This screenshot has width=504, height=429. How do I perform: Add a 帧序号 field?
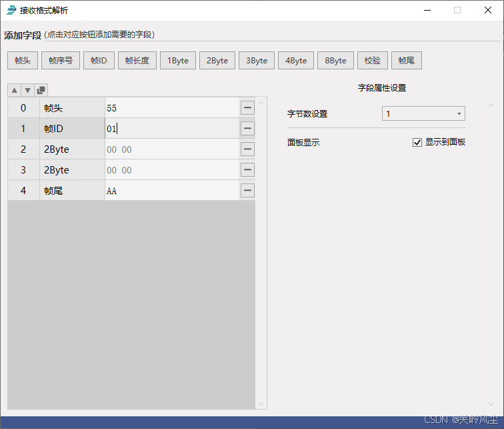(x=61, y=61)
